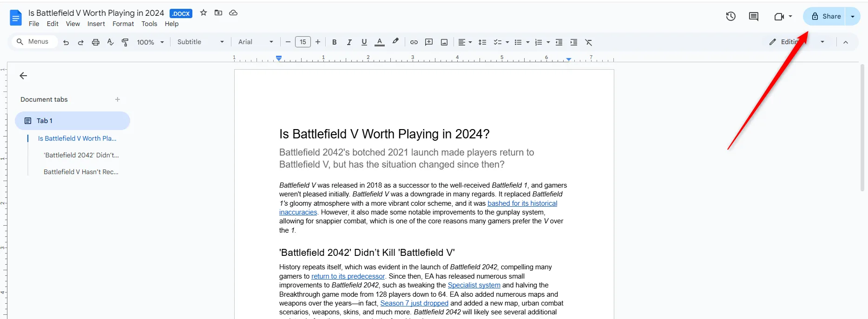Open the Format menu

click(123, 24)
